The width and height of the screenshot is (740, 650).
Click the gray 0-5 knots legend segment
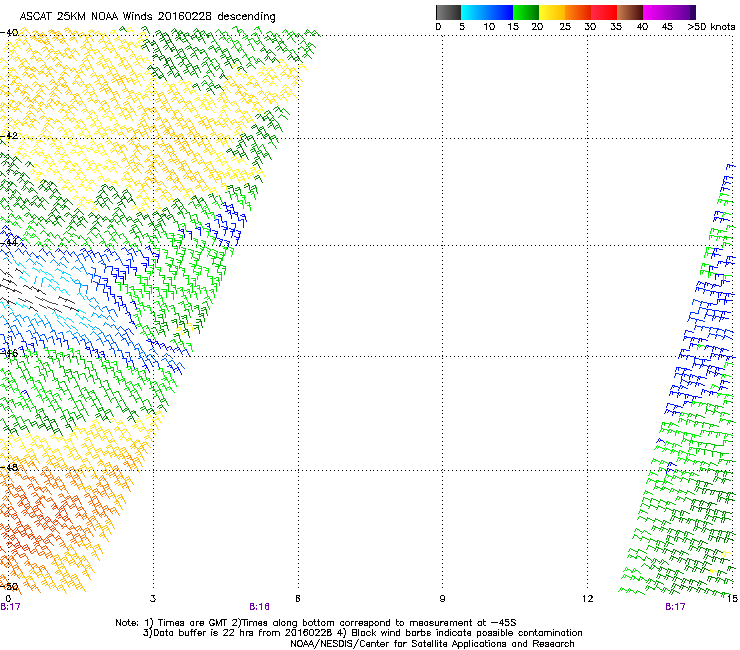[448, 12]
